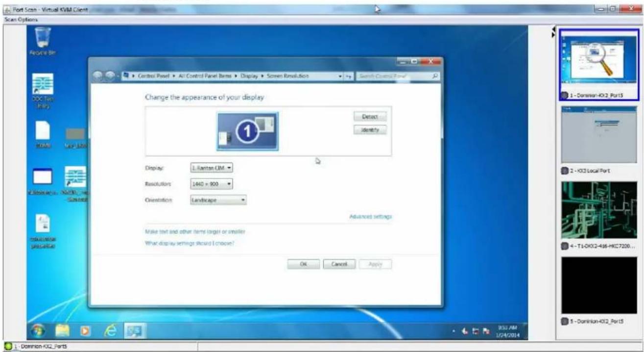Click the search magnifier icon in Control Panel
This screenshot has width=644, height=352.
tap(435, 76)
